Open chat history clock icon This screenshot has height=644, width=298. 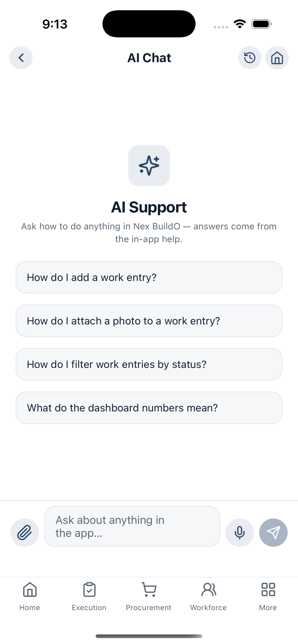pyautogui.click(x=250, y=58)
